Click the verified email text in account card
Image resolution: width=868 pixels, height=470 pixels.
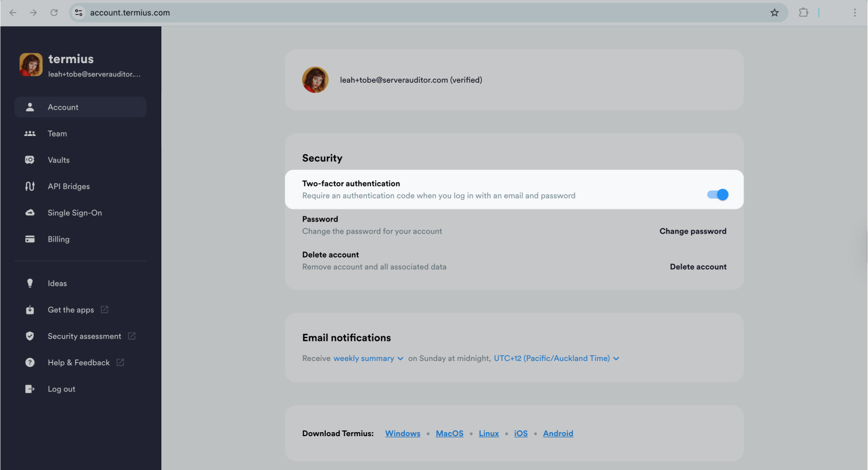(411, 80)
